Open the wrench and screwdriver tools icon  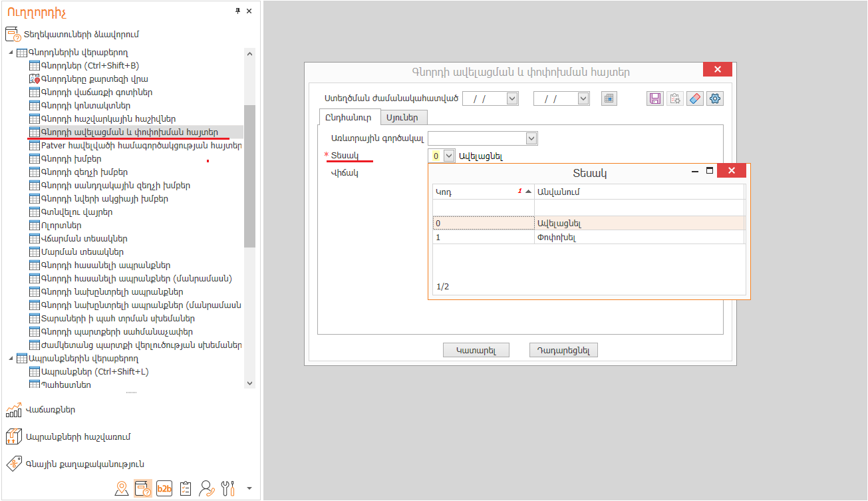228,488
